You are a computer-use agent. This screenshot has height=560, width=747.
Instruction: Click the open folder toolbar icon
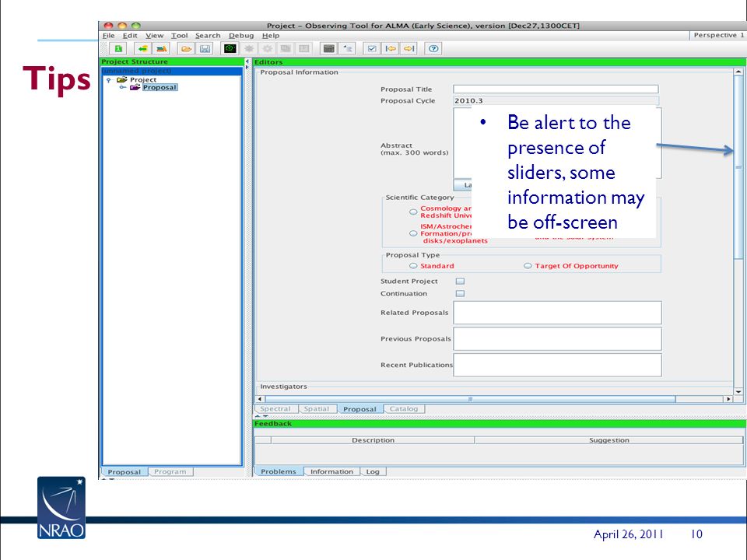(186, 48)
